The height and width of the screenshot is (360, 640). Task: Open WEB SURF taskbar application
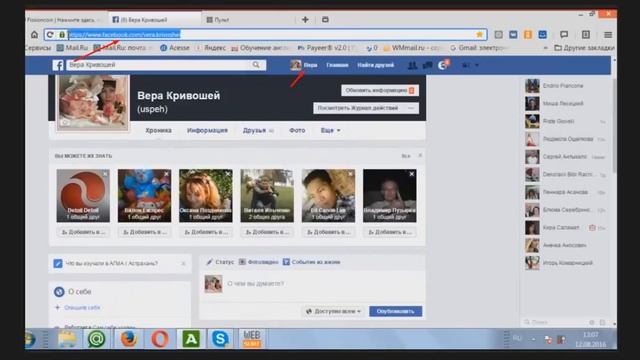(x=251, y=339)
